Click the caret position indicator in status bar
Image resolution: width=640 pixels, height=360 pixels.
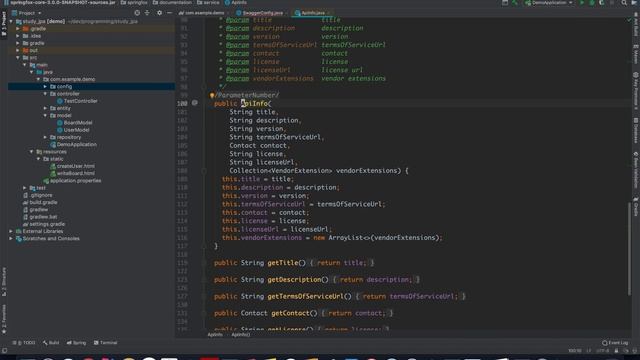(x=575, y=351)
